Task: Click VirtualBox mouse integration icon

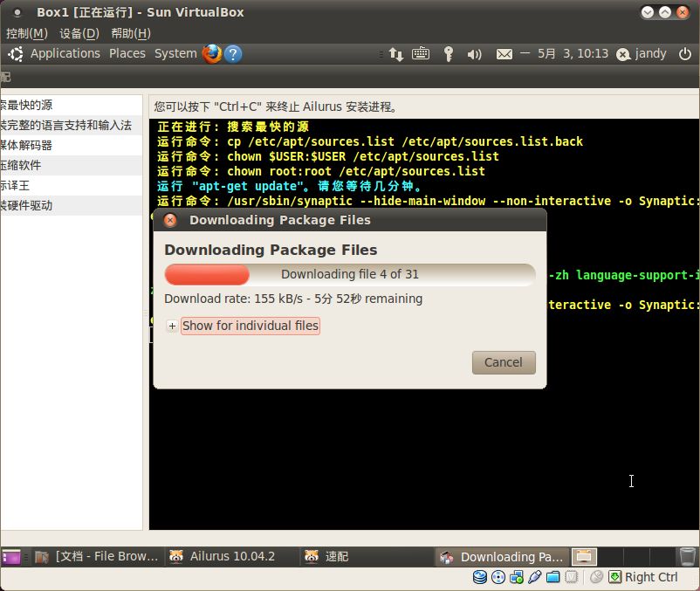Action: 596,577
